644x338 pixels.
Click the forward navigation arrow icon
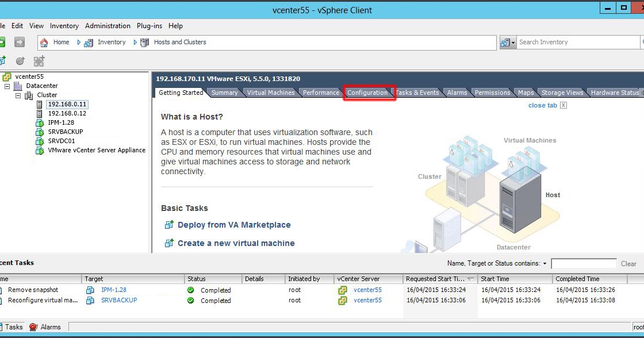pos(19,42)
